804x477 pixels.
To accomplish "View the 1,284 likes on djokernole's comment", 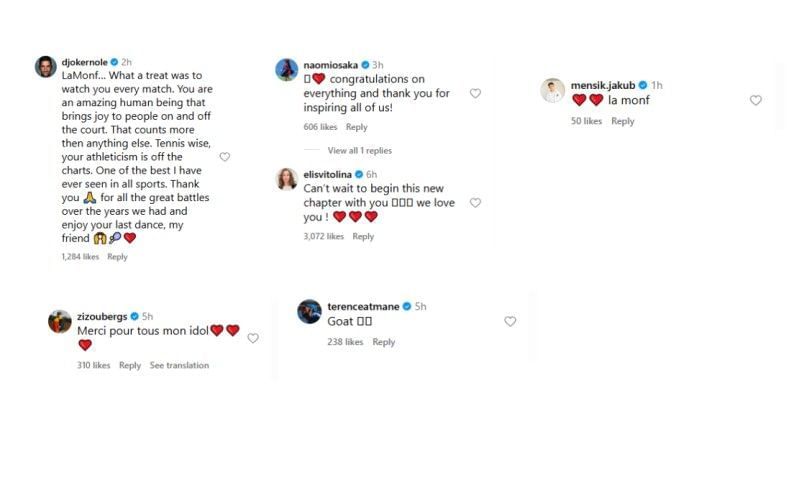I will click(x=79, y=257).
